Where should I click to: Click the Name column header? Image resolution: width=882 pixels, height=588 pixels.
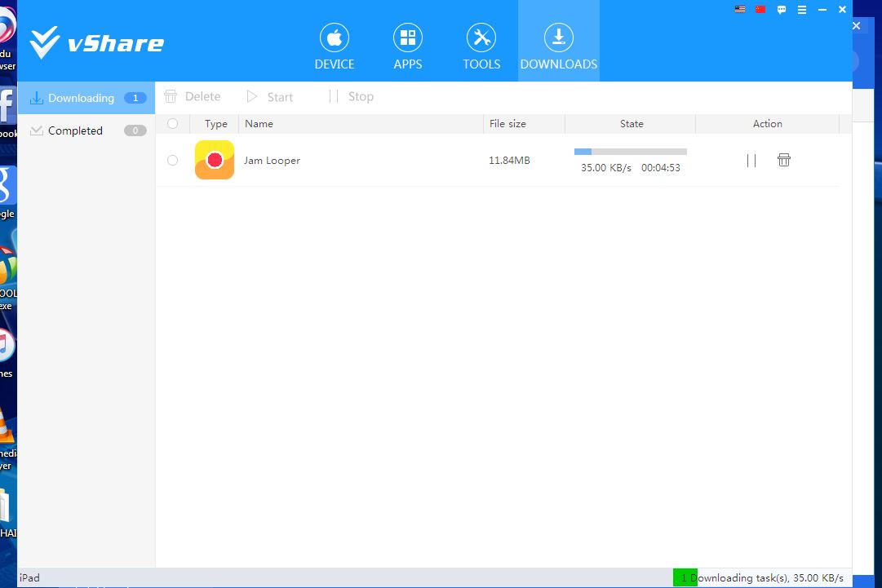(x=361, y=124)
